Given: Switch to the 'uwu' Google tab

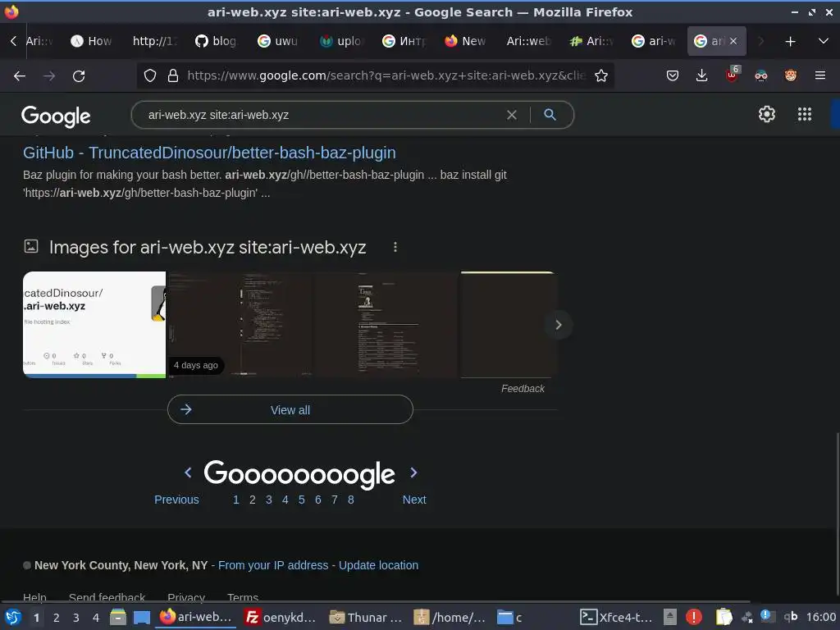Looking at the screenshot, I should pos(278,41).
